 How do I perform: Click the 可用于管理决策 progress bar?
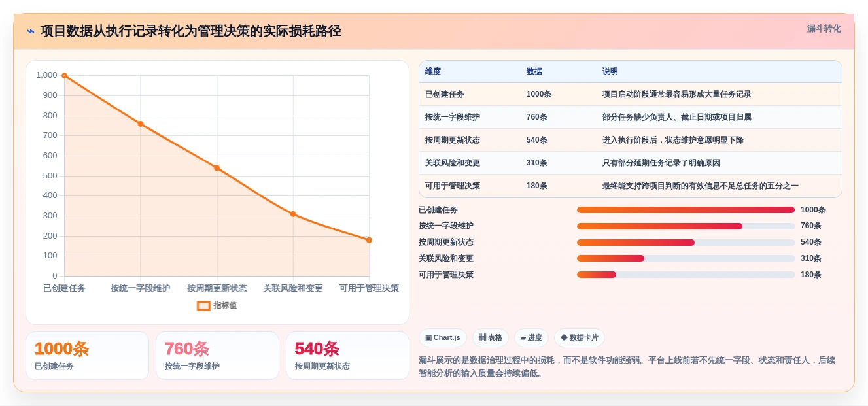coord(686,275)
